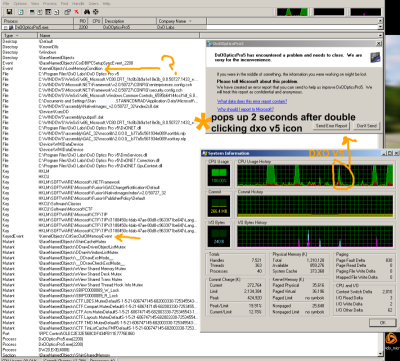This screenshot has width=400, height=361.
Task: Open the Users menu
Action: [94, 3]
